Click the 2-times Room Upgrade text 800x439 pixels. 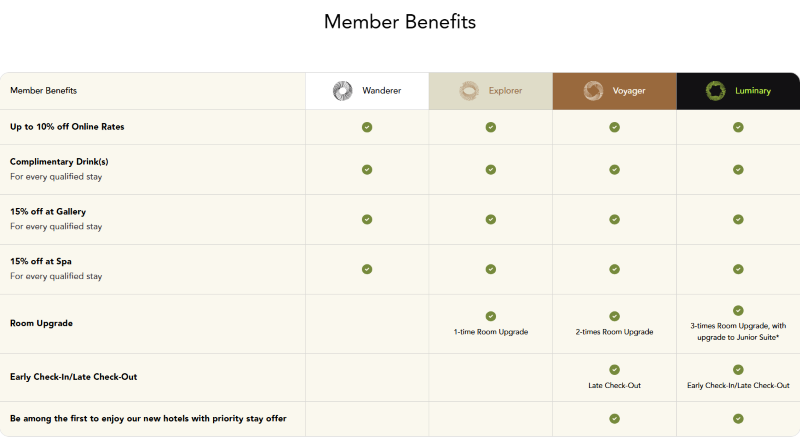click(614, 332)
